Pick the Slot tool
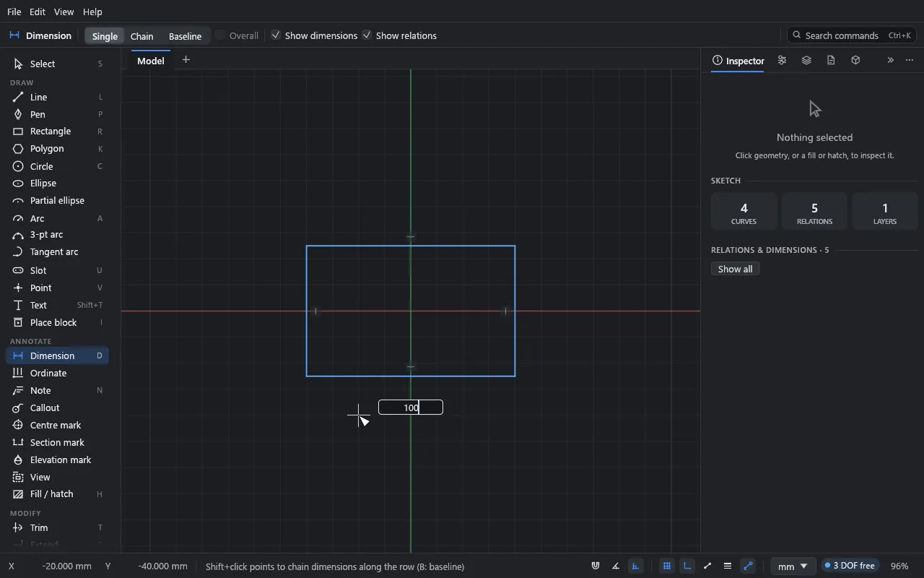Image resolution: width=924 pixels, height=578 pixels. point(58,270)
